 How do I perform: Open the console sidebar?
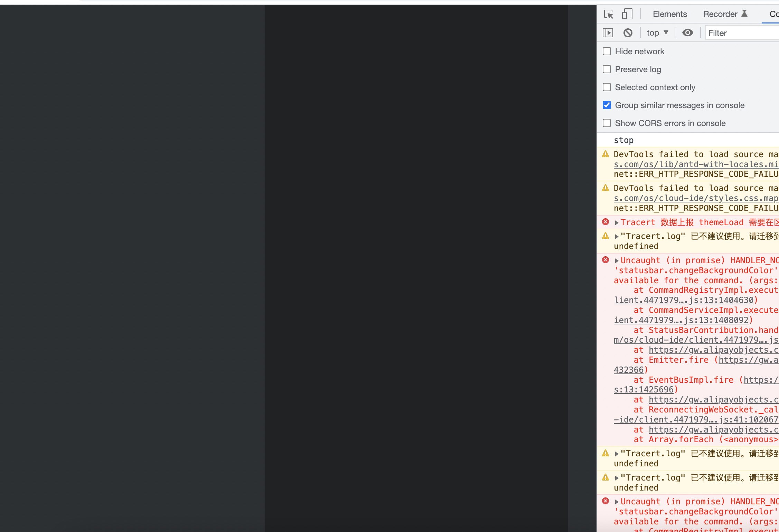(x=608, y=32)
